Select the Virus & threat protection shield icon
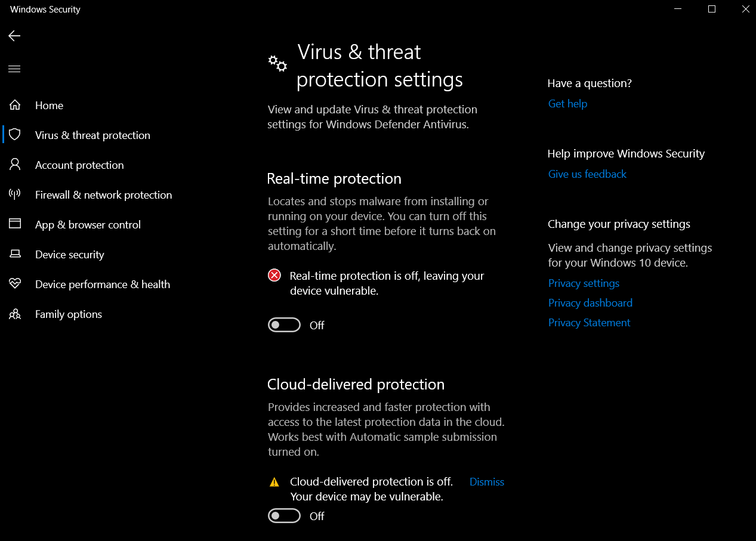Screen dimensions: 756x541 pyautogui.click(x=15, y=135)
